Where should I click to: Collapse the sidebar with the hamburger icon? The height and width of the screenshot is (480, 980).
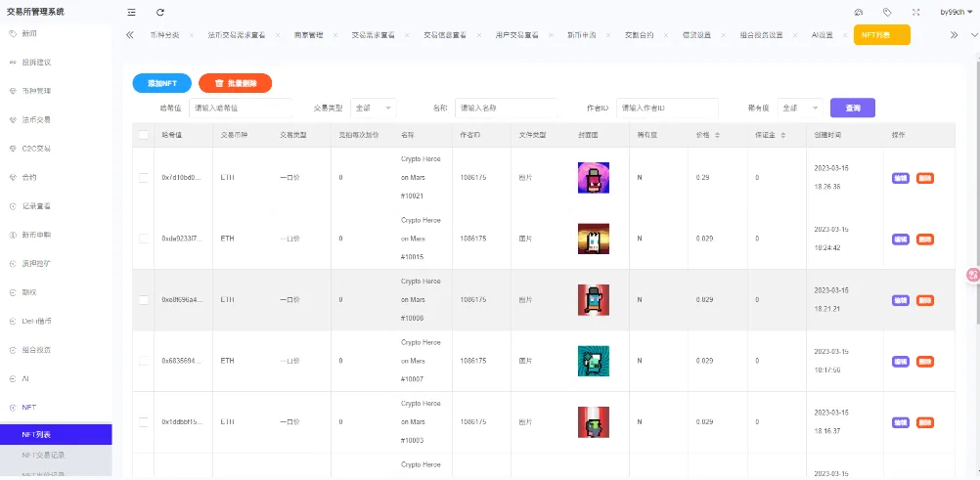132,12
